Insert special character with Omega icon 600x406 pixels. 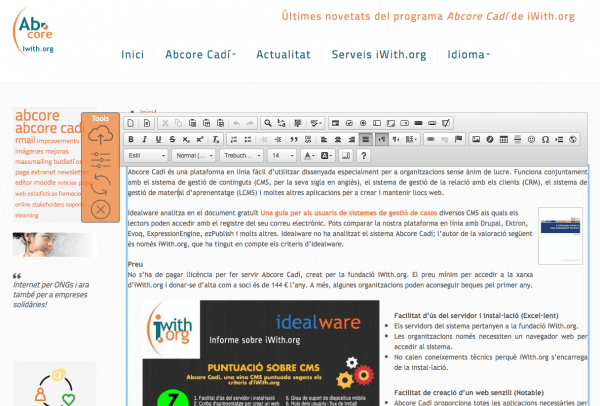545,140
